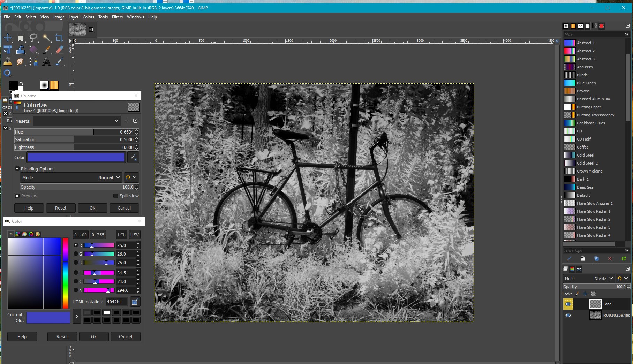
Task: Select the Free Select lasso tool
Action: pyautogui.click(x=33, y=38)
